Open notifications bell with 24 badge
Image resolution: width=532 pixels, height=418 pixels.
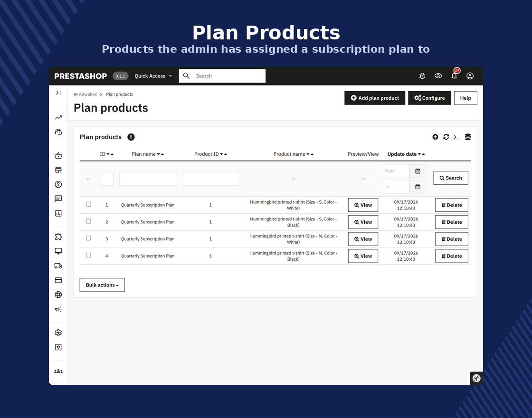coord(454,76)
